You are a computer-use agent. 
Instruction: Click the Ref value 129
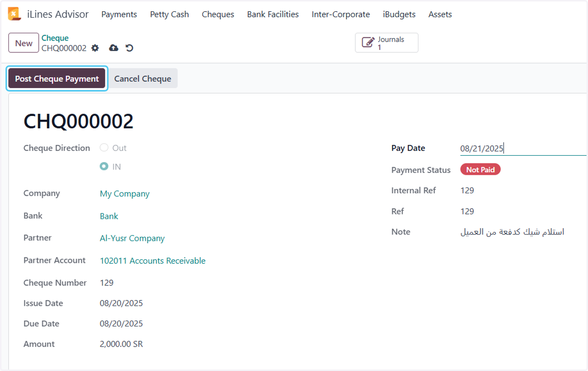pos(467,211)
